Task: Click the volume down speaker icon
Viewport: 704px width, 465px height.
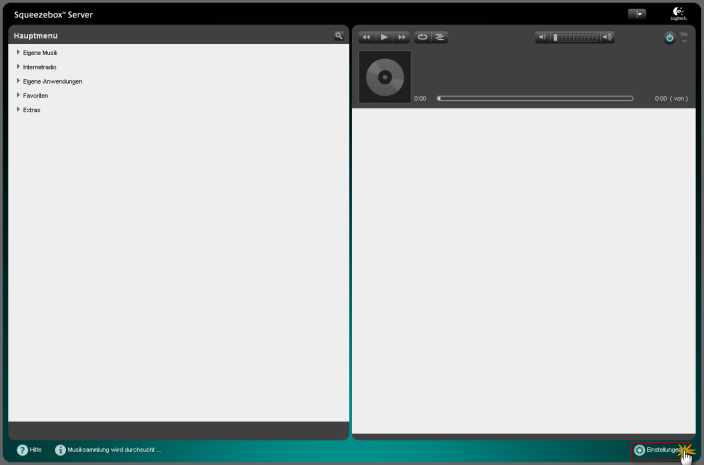Action: [x=542, y=37]
